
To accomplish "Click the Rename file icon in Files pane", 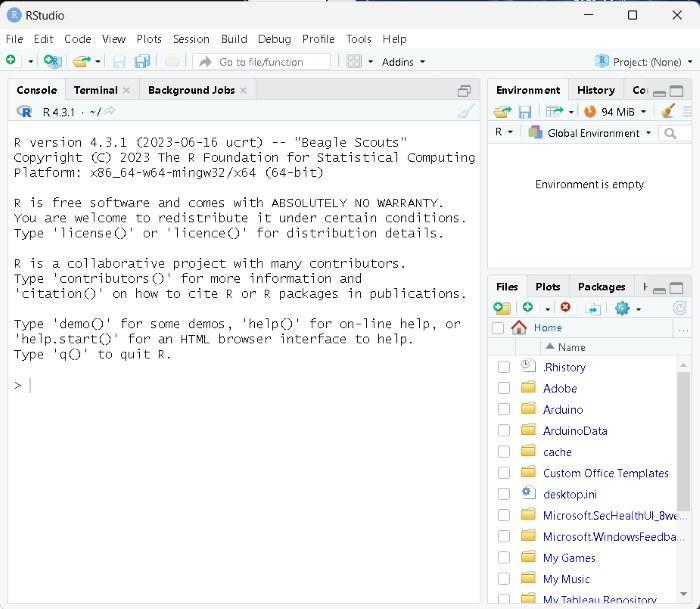I will (x=593, y=308).
